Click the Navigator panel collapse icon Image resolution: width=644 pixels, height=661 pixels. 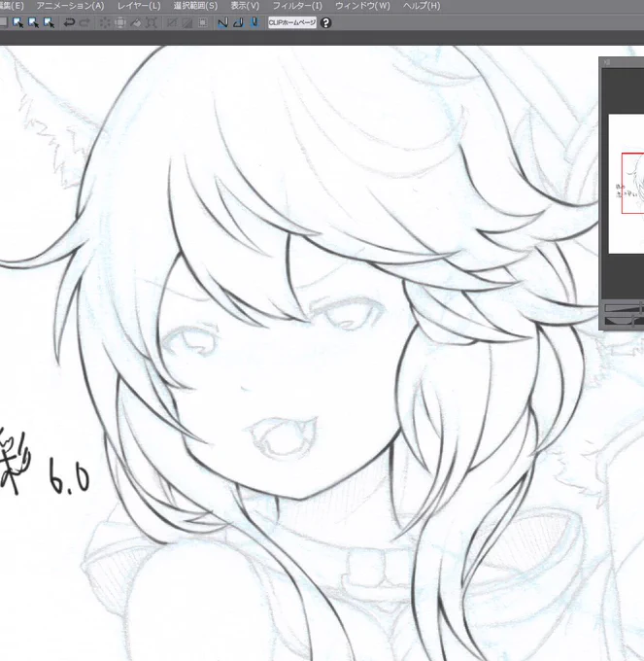click(606, 62)
